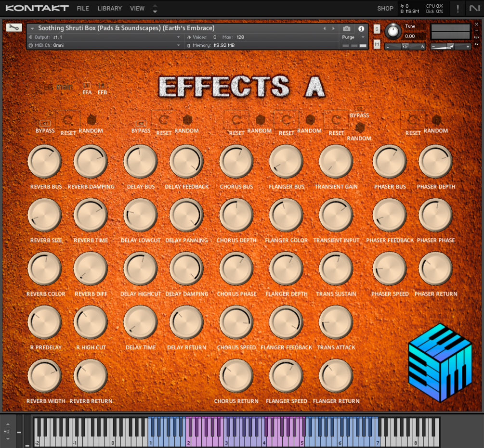
Task: Switch to the main page tab
Action: pyautogui.click(x=59, y=87)
